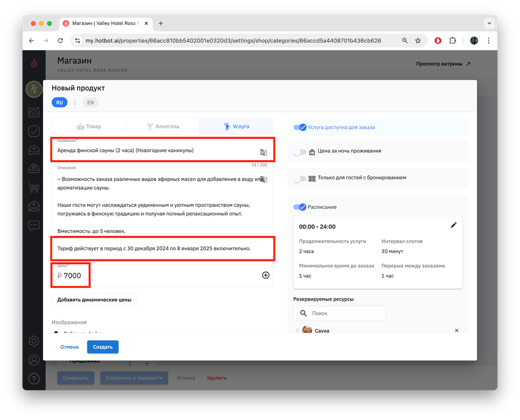Click the flame logo in the left sidebar
Screen dimensions: 520x420
[x=34, y=62]
